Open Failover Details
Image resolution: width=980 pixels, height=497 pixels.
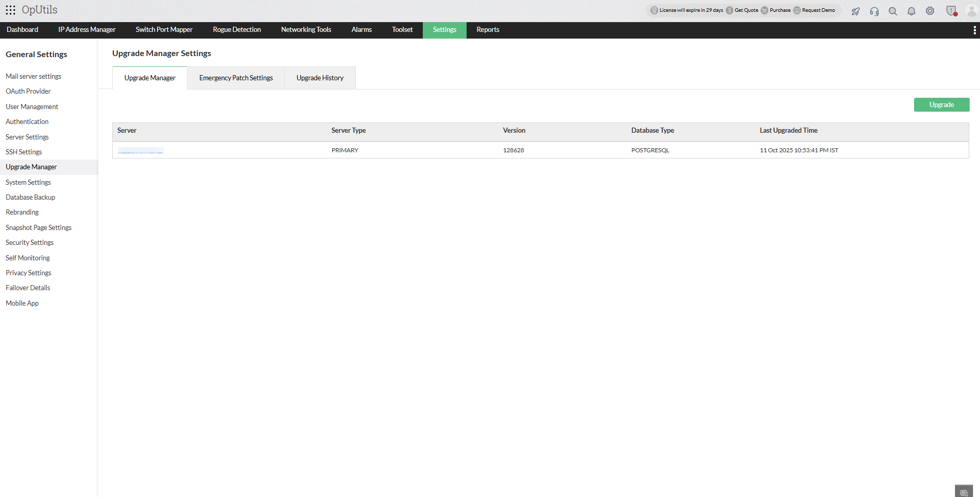click(28, 288)
